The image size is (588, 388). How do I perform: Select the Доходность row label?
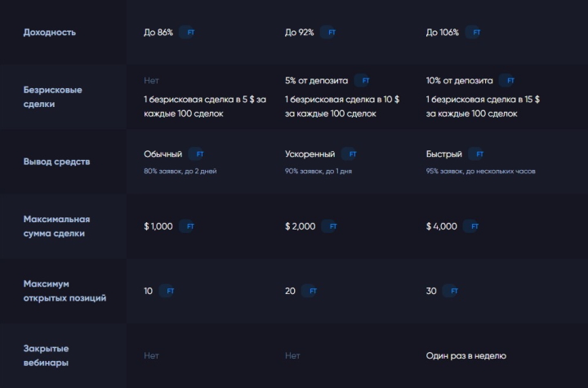point(49,33)
